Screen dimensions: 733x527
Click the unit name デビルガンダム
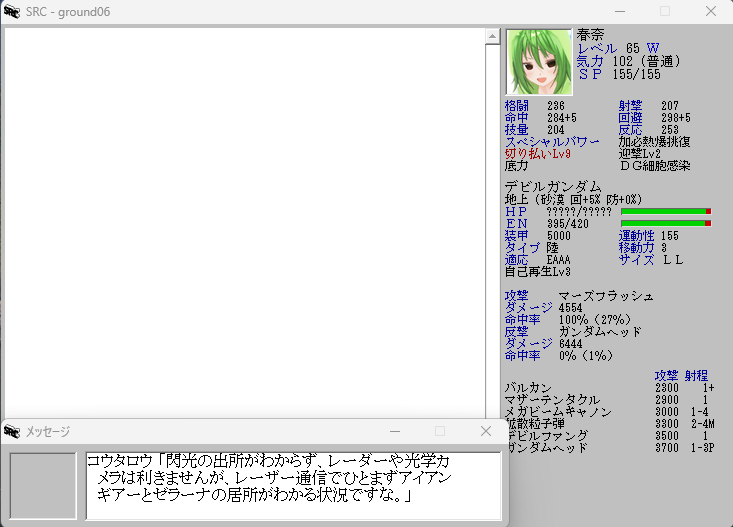(553, 187)
